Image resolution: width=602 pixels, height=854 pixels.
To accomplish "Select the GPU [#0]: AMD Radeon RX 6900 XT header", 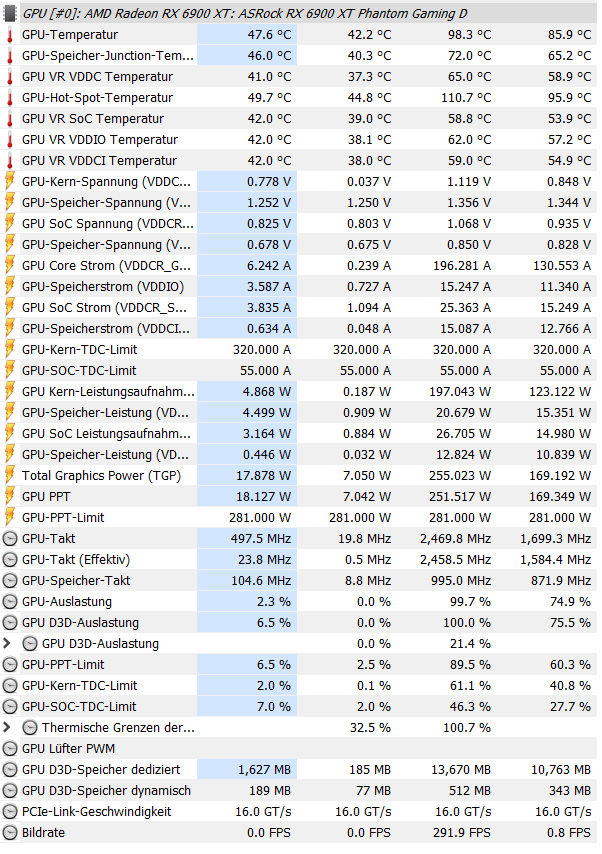I will click(x=245, y=14).
